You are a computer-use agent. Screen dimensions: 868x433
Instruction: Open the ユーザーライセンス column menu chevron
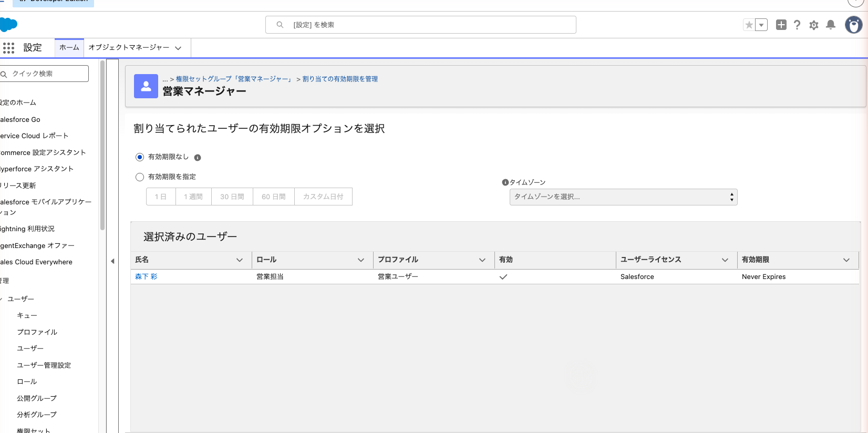(725, 260)
